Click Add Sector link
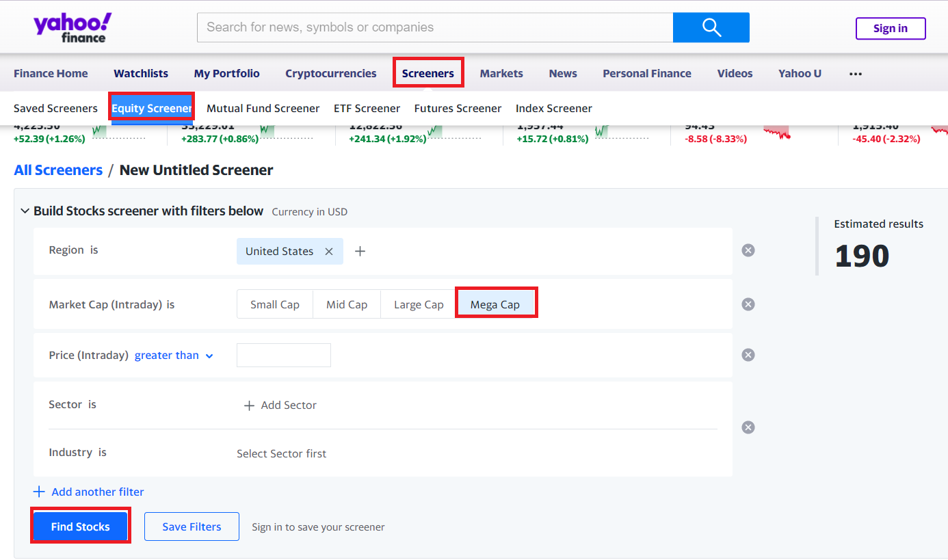The height and width of the screenshot is (560, 948). click(289, 405)
